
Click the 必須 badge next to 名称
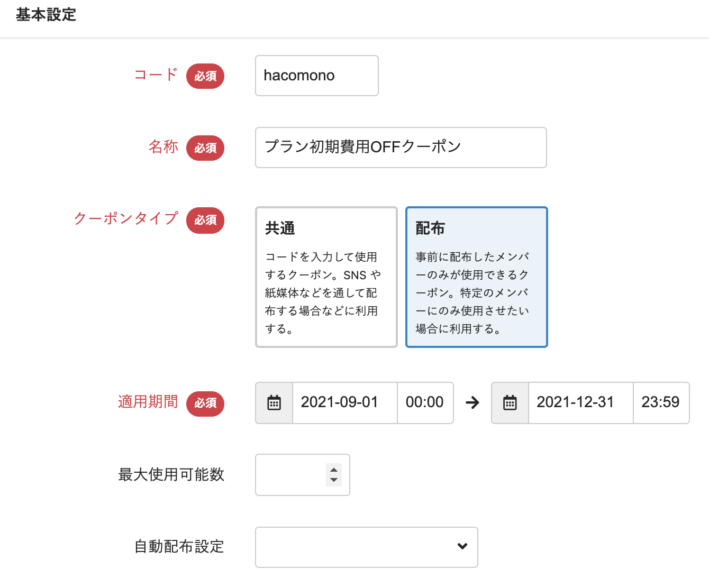coord(205,148)
